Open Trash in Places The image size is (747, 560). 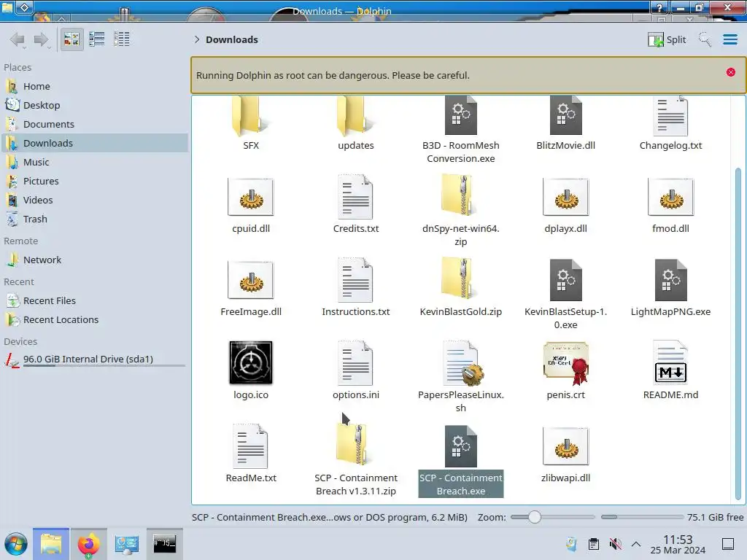tap(94, 219)
